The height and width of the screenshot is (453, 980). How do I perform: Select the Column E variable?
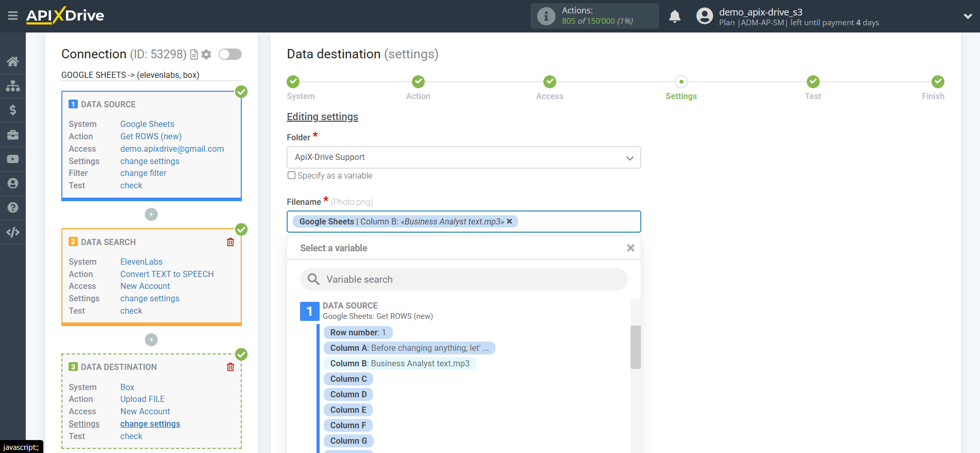click(348, 410)
